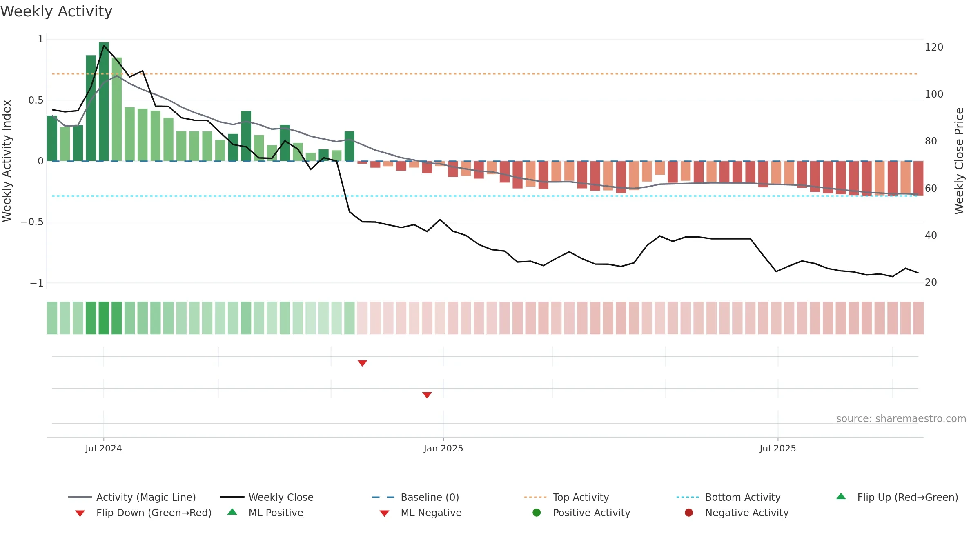Click the last red bar at chart's right edge
The image size is (980, 551).
(x=918, y=178)
